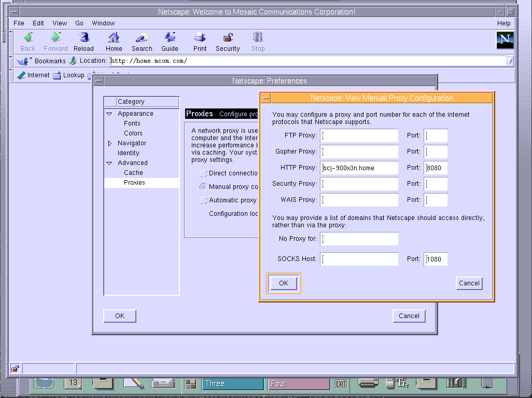Click the Netscape N logo

coord(505,40)
